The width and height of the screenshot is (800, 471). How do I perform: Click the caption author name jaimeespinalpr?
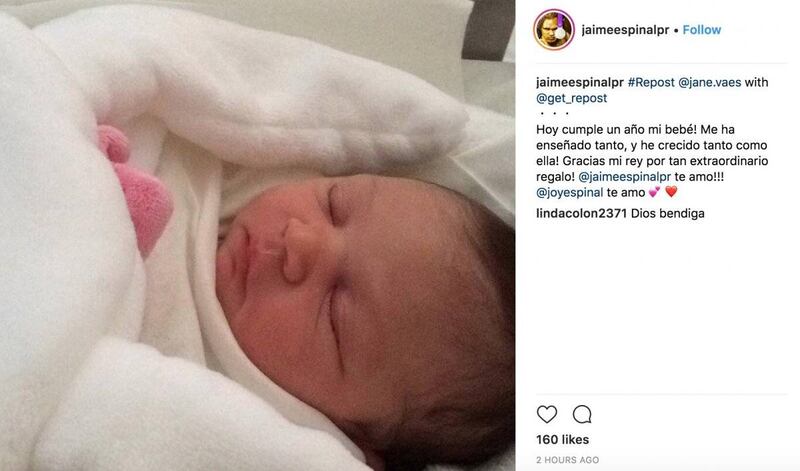tap(580, 82)
